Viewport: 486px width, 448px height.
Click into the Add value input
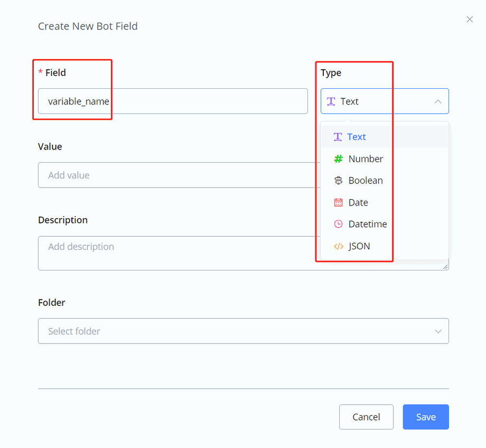174,175
